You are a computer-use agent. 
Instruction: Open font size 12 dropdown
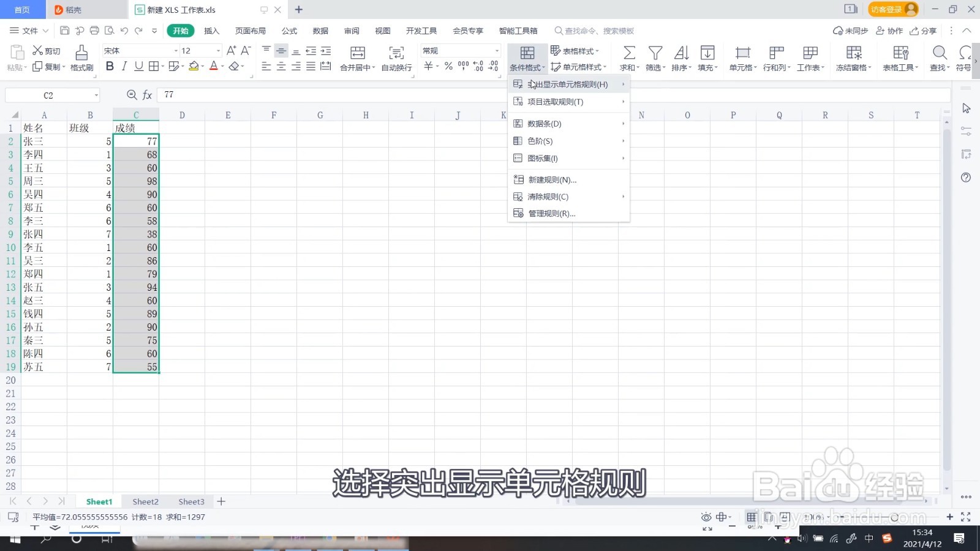218,51
